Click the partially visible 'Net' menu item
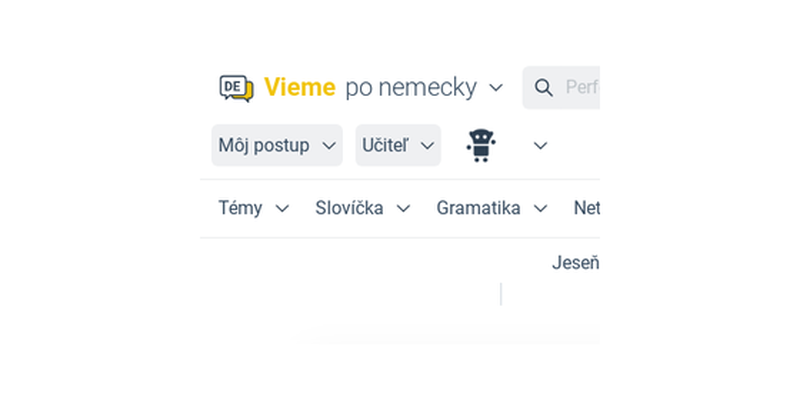 pos(587,208)
